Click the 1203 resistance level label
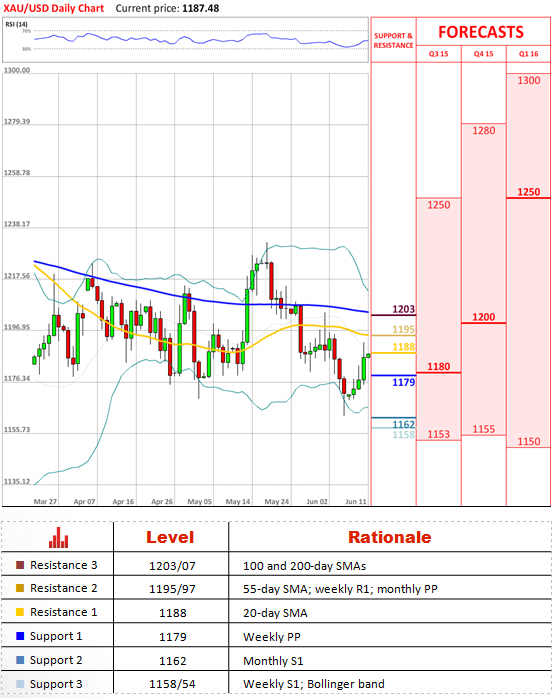This screenshot has height=698, width=555. 403,309
